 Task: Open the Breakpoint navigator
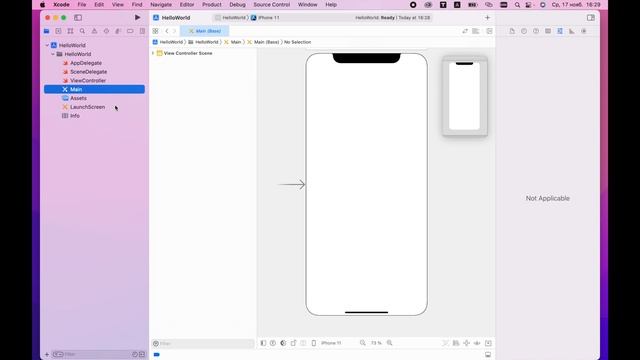point(130,31)
